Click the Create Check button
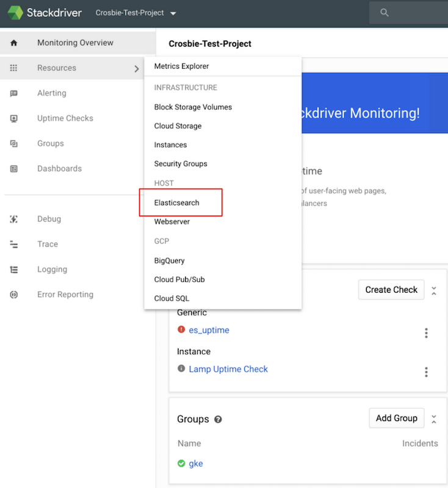The image size is (448, 488). point(391,290)
